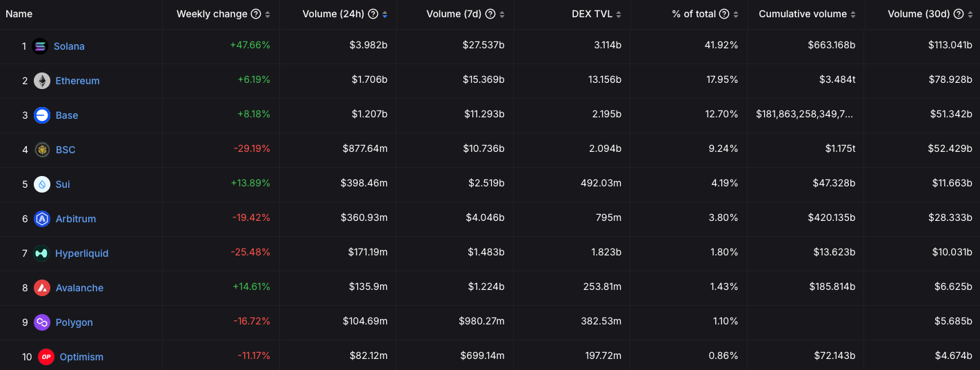
Task: Click the Sui droplet logo icon
Action: click(x=42, y=184)
